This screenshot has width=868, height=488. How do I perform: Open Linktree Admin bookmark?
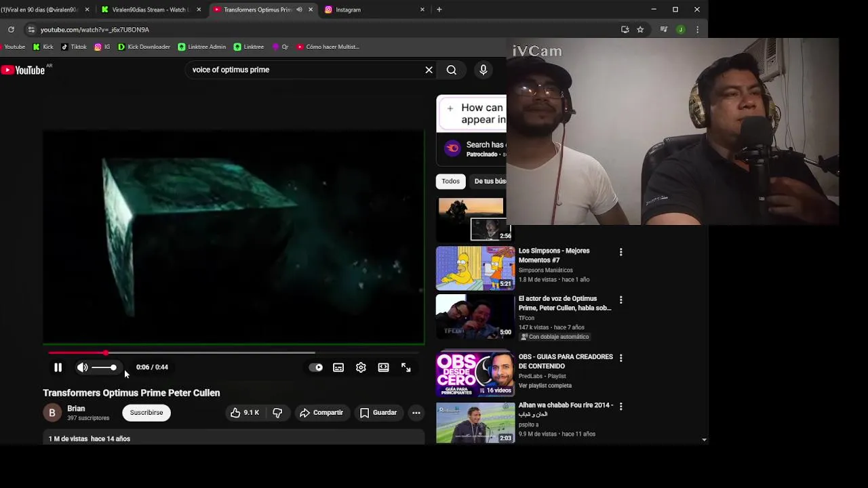202,47
